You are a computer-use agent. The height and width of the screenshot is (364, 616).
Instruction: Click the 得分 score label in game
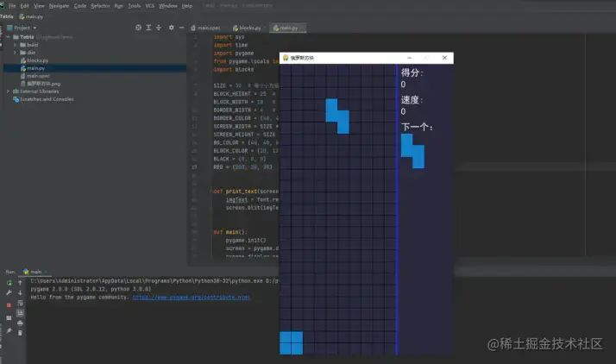pos(412,72)
